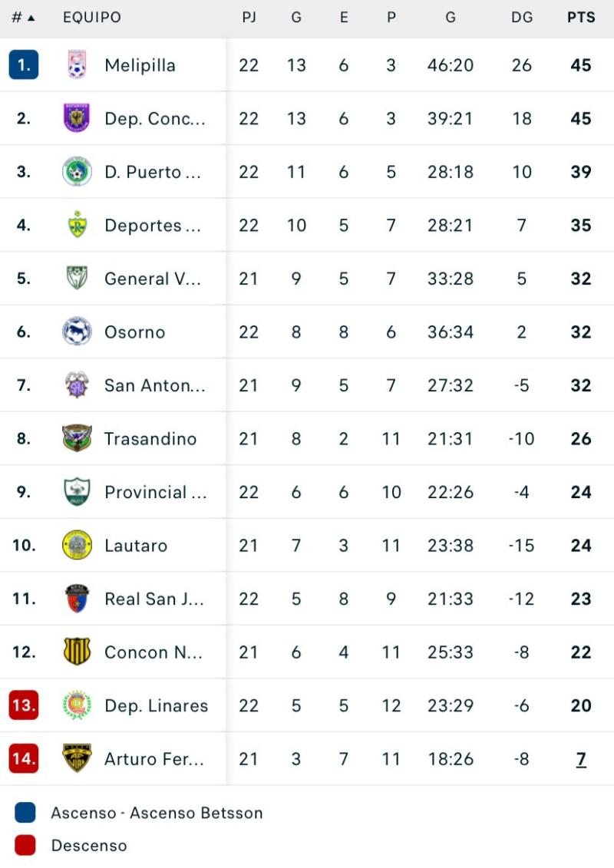
Task: Click the Dep. Concepción club badge
Action: [77, 118]
